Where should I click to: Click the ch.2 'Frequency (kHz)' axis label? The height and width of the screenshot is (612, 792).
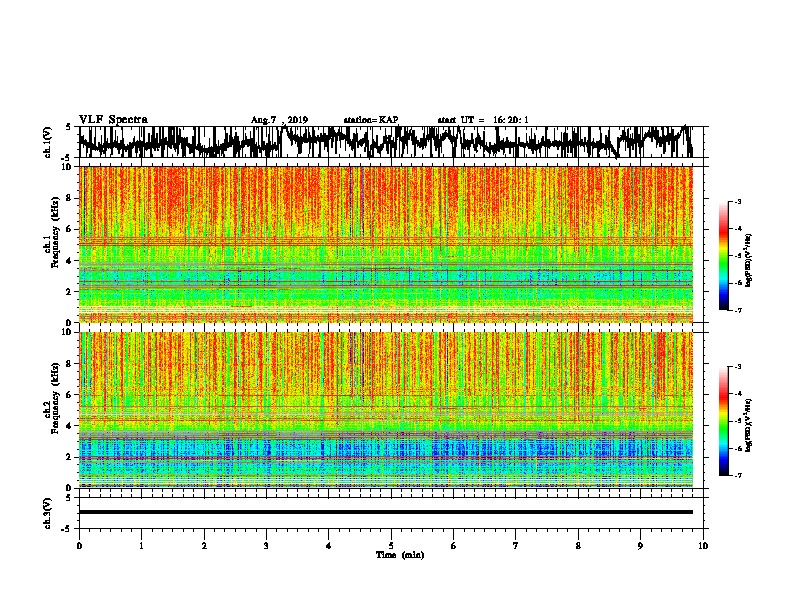(x=55, y=398)
